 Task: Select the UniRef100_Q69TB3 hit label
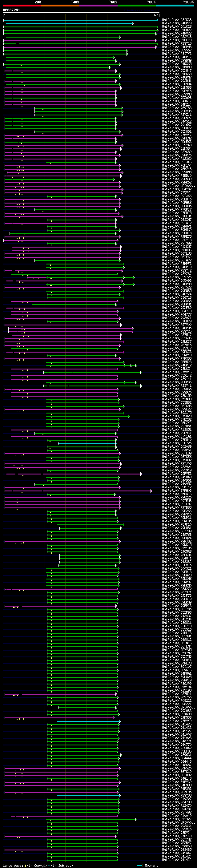coord(177,108)
